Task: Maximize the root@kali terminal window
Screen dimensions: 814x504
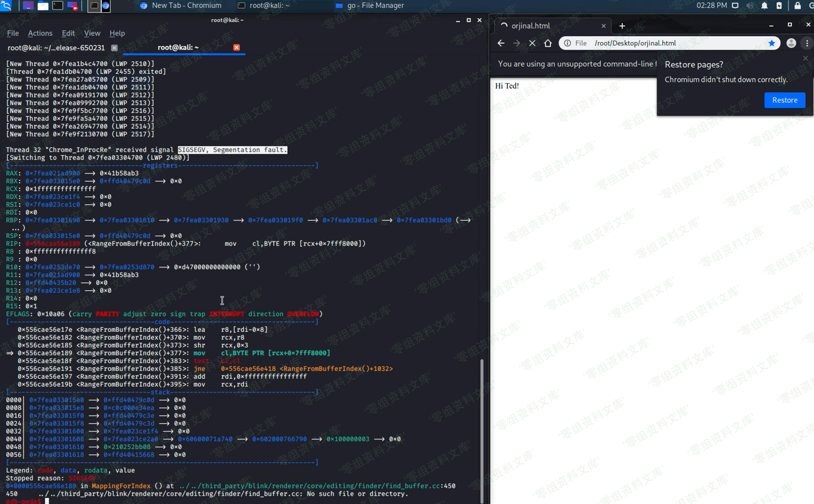Action: [469, 20]
